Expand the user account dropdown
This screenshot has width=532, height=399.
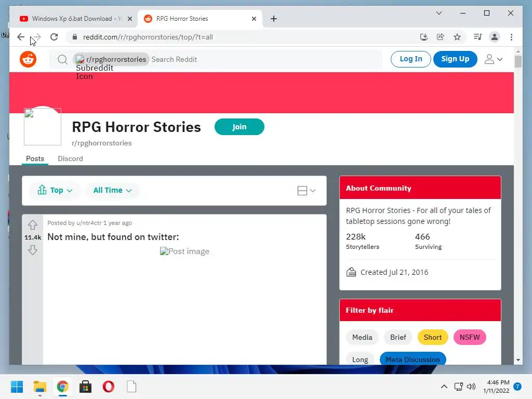coord(494,59)
